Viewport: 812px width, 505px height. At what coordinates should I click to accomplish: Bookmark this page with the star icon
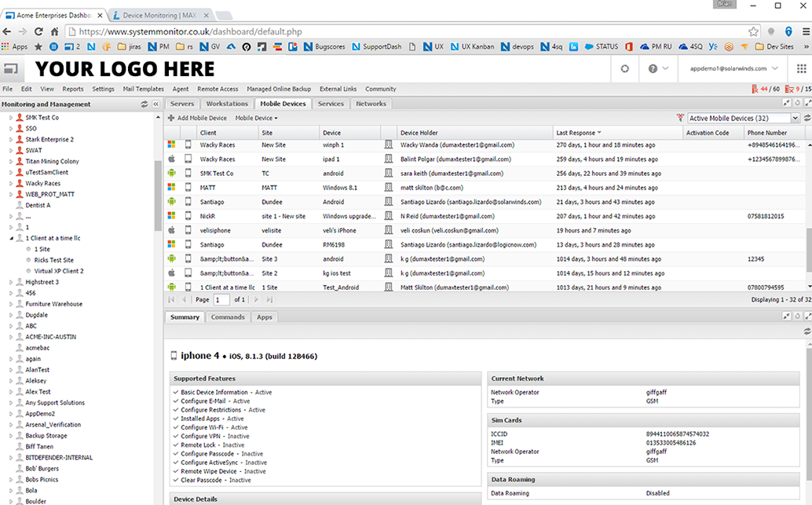753,31
